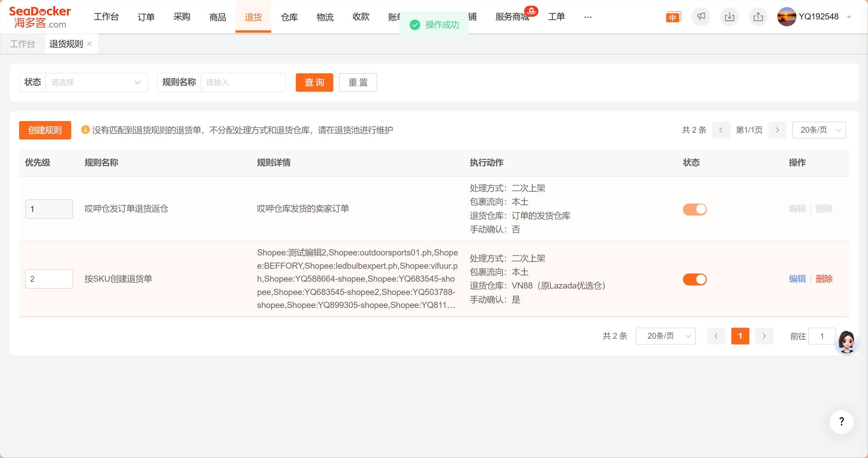Open the download center icon

click(x=729, y=17)
